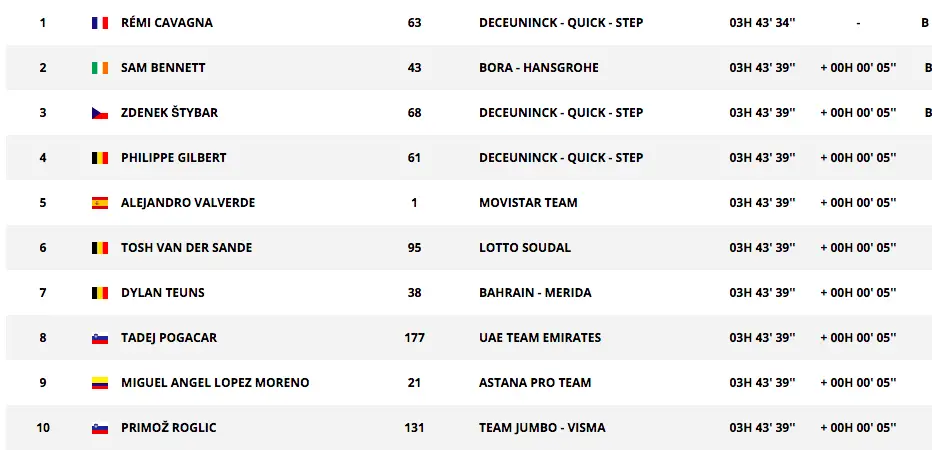The height and width of the screenshot is (450, 932).
Task: Click the Slovenian flag beside Primož Roglic
Action: click(99, 428)
